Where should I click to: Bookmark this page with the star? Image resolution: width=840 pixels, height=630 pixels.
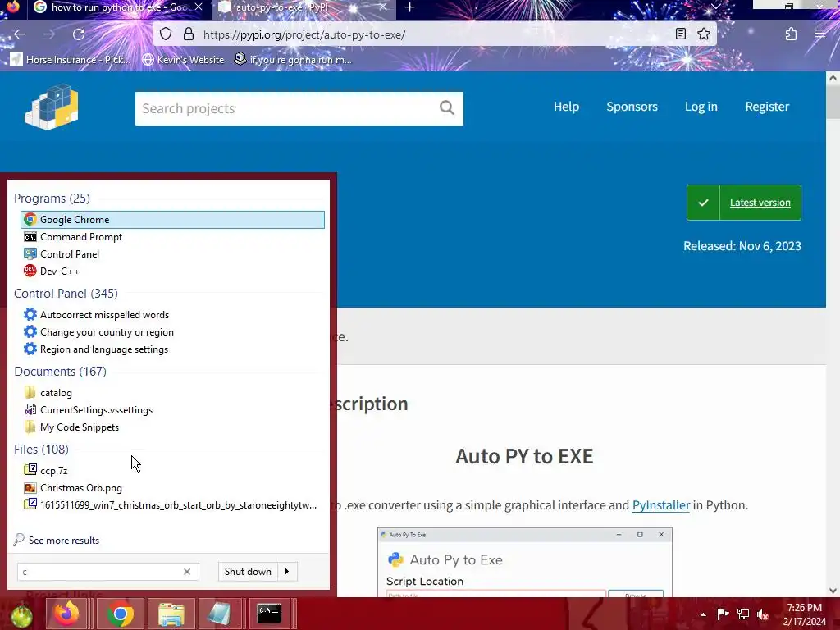click(704, 34)
